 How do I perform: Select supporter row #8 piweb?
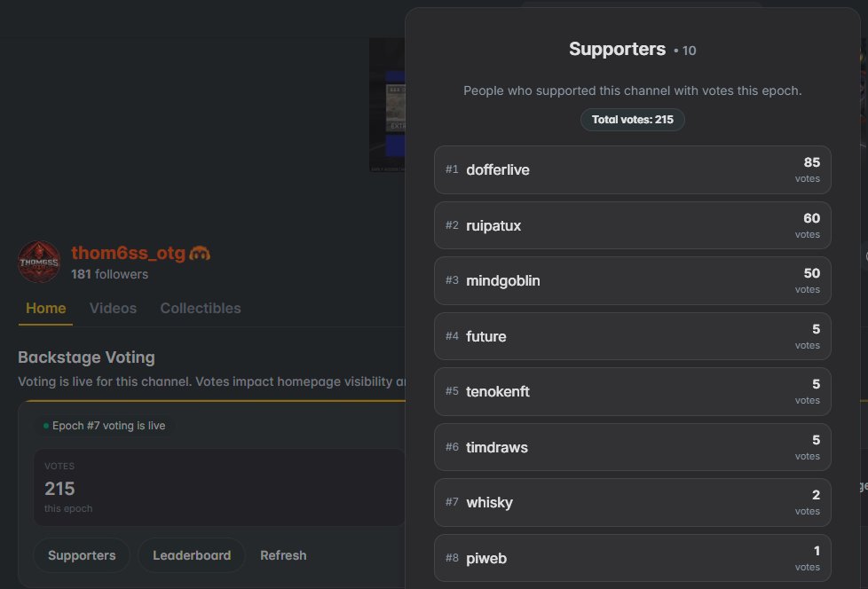click(633, 558)
